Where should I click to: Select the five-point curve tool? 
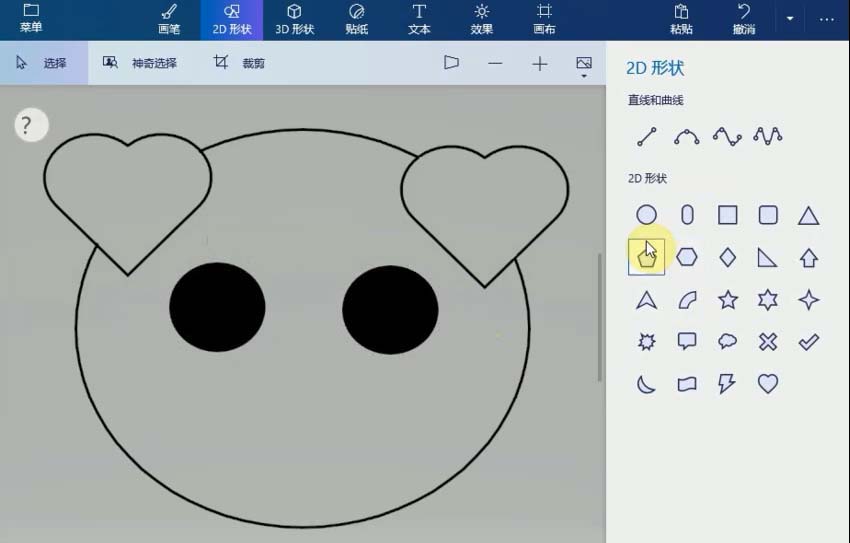click(768, 136)
